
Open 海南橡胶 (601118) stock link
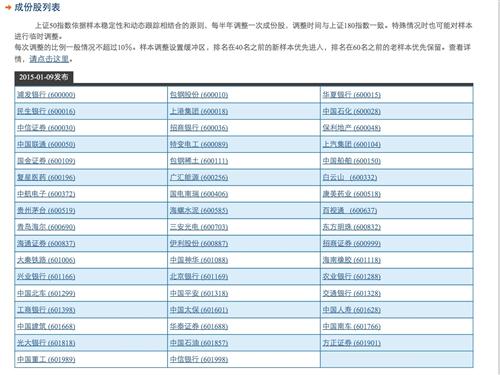click(x=351, y=260)
